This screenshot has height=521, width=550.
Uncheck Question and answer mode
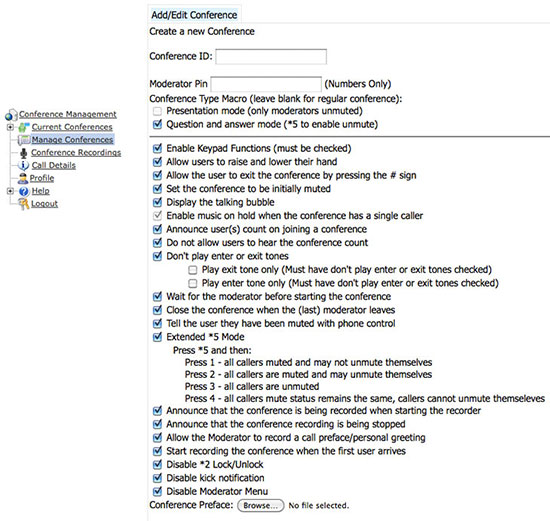coord(157,124)
